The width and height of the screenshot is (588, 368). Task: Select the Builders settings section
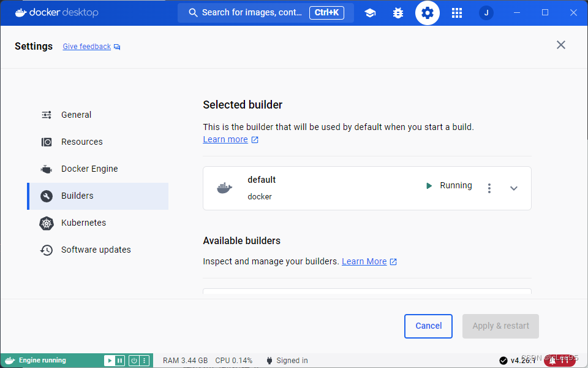pyautogui.click(x=97, y=196)
